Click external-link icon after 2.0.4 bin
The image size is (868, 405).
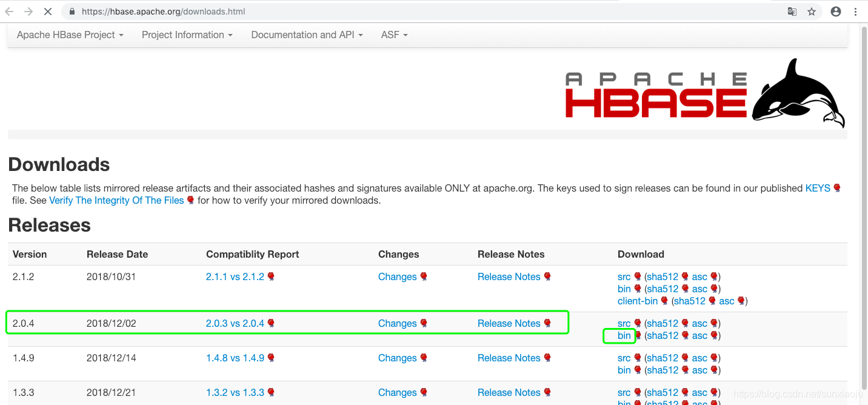638,335
